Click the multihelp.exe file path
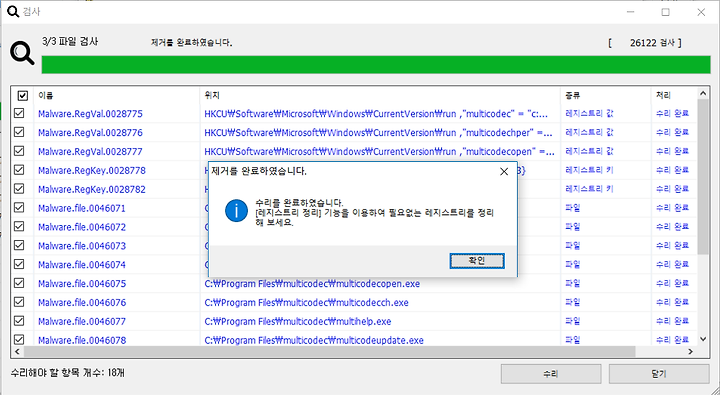The image size is (720, 395). click(x=298, y=322)
